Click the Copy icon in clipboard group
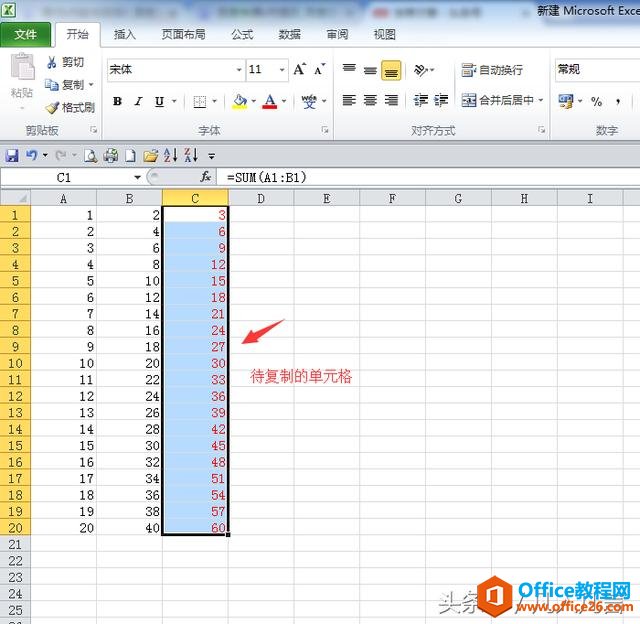The height and width of the screenshot is (624, 640). [x=52, y=85]
